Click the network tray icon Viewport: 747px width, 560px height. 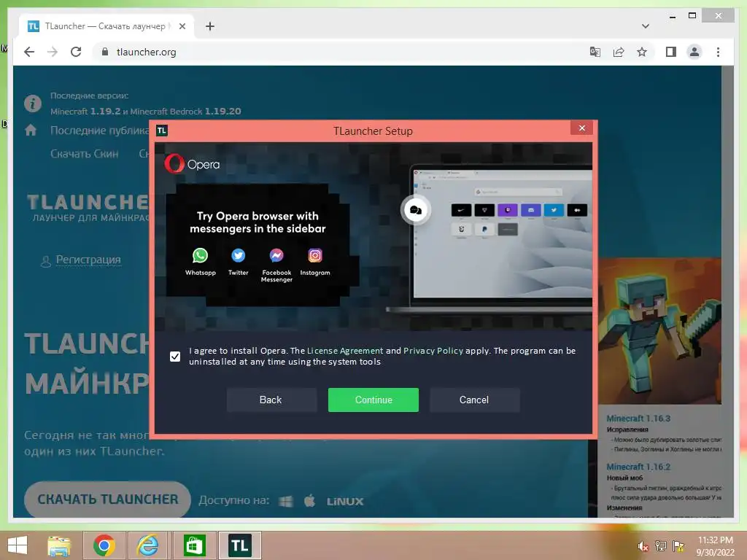(660, 546)
